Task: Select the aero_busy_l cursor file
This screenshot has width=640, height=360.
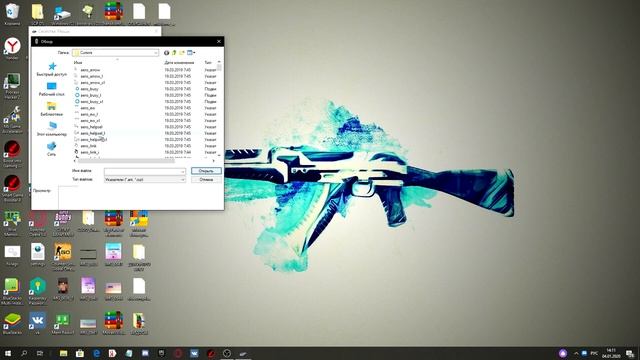Action: click(91, 95)
